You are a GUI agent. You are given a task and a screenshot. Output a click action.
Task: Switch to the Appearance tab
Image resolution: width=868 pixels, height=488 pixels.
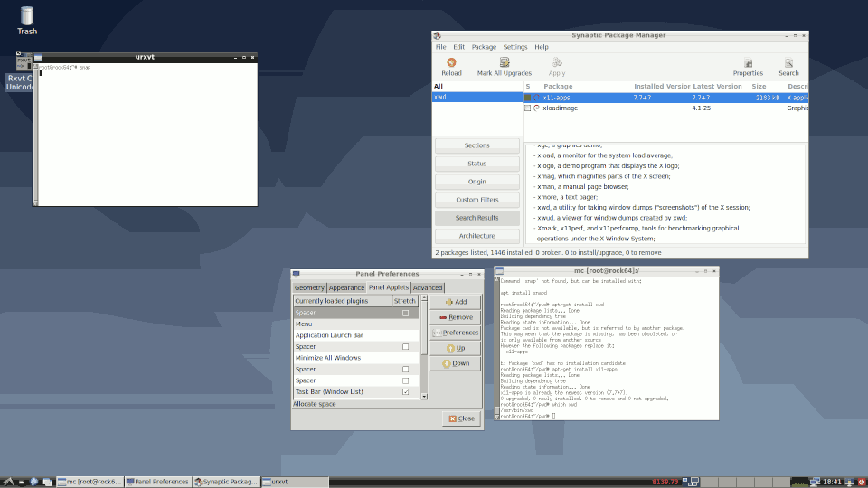coord(346,288)
